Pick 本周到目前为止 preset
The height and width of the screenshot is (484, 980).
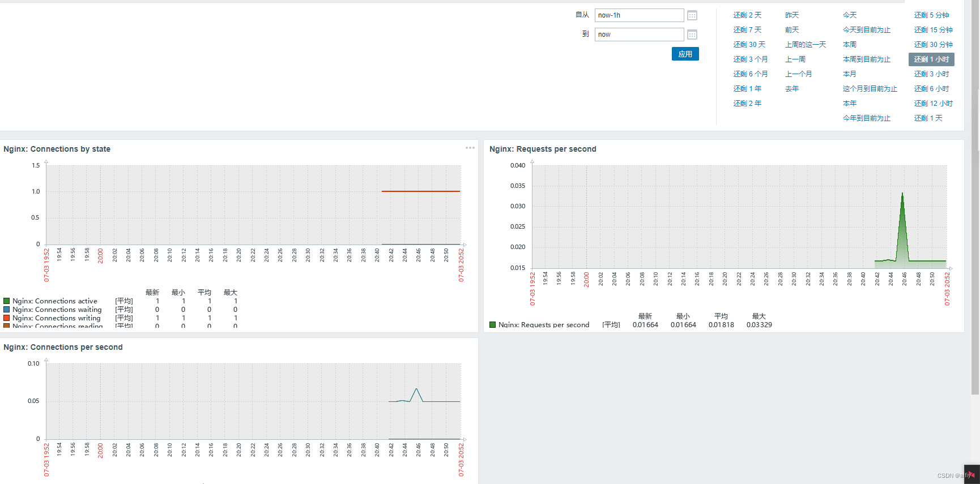(x=867, y=59)
